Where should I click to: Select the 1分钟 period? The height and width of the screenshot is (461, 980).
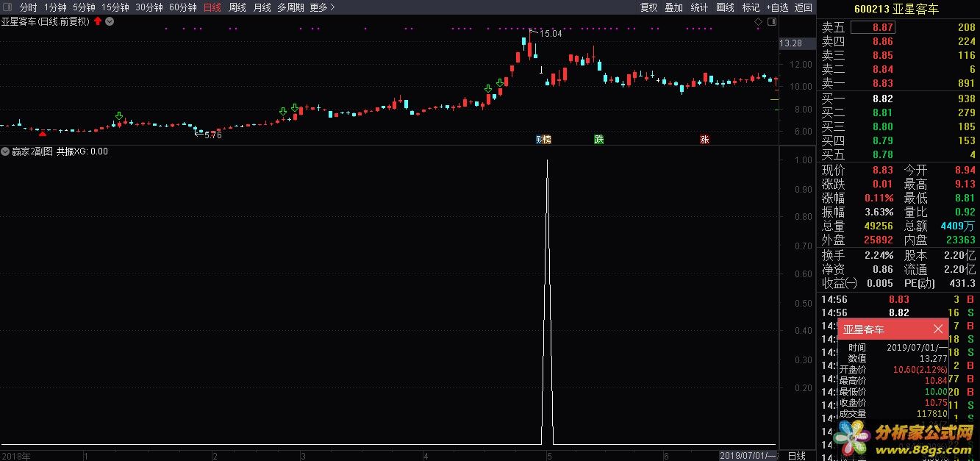(55, 7)
